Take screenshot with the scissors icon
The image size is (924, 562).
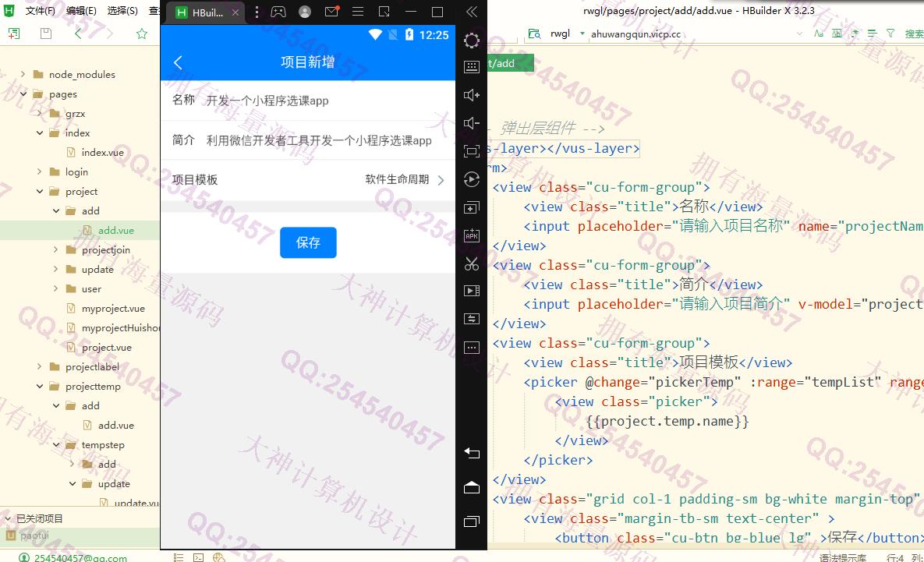tap(472, 264)
